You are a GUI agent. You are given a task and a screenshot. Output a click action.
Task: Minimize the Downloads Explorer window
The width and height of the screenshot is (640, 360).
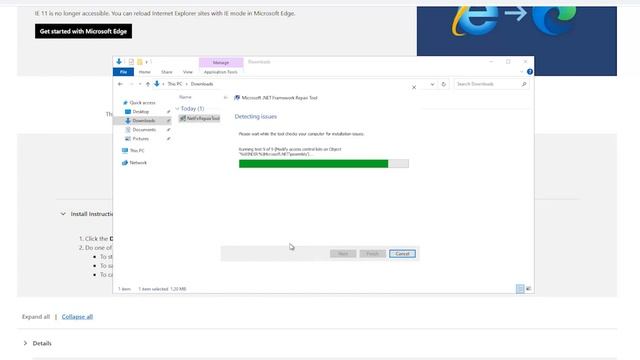coord(491,62)
